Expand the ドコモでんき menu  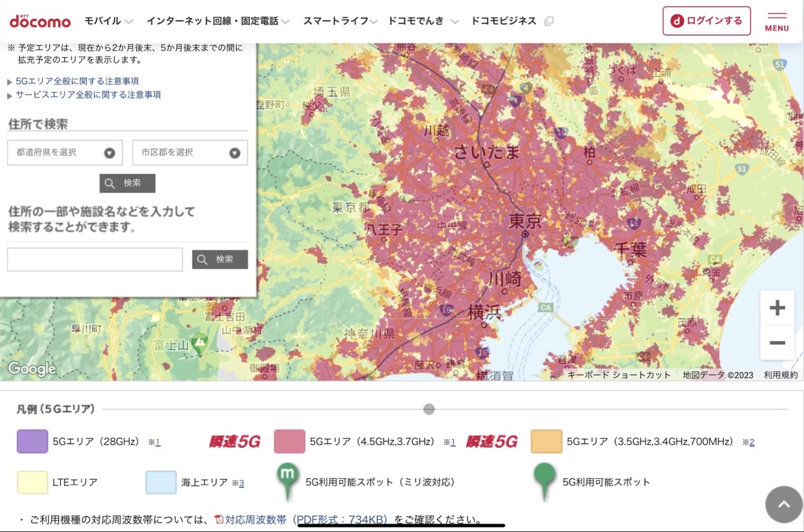423,21
